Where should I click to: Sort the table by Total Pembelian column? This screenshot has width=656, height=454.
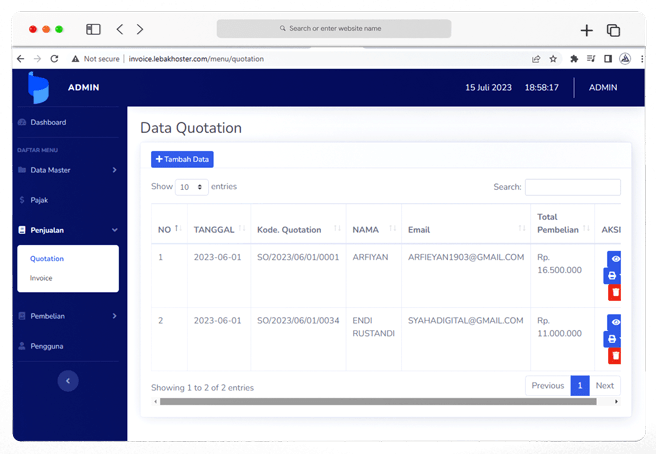tap(563, 223)
